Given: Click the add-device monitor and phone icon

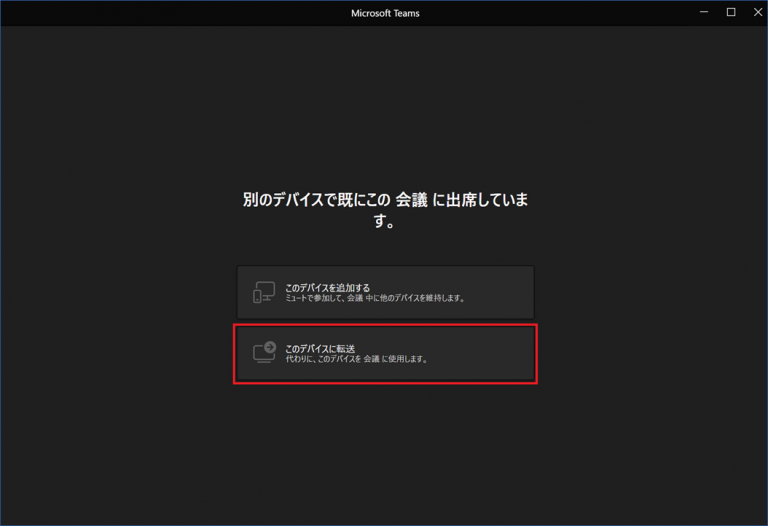Looking at the screenshot, I should coord(264,292).
